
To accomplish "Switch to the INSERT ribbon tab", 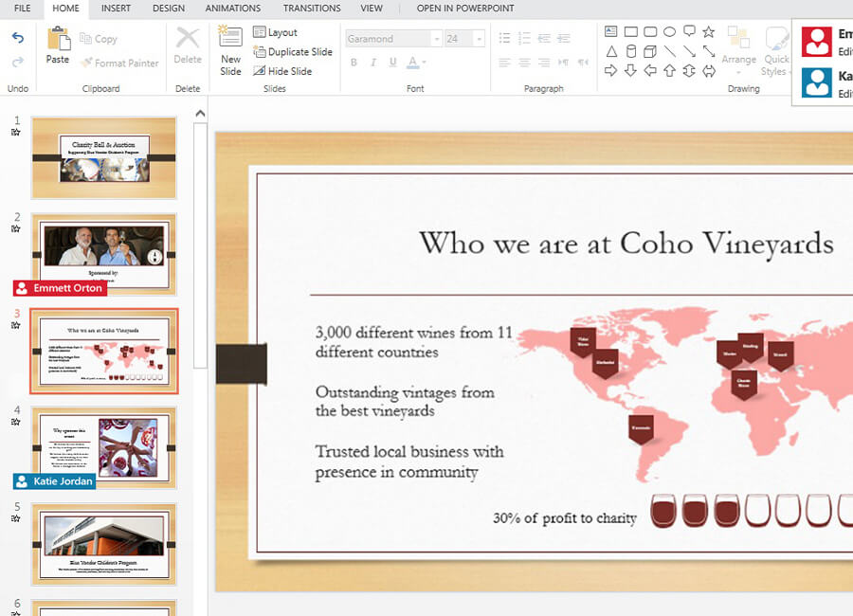I will pos(116,9).
